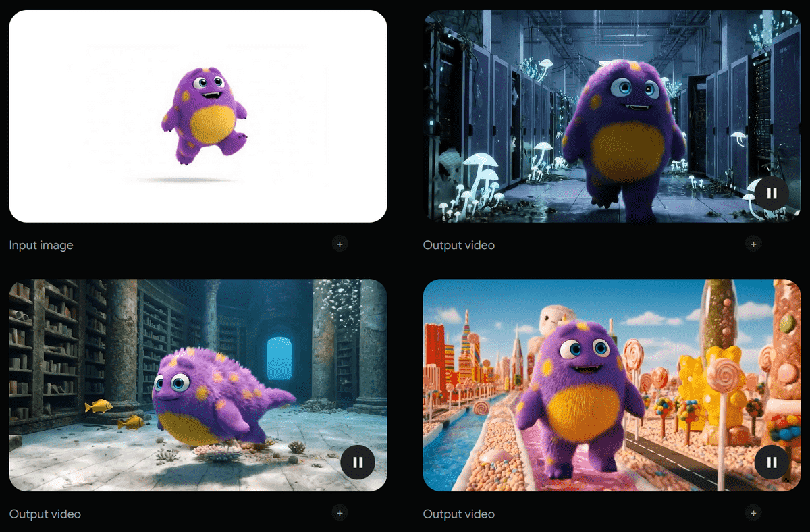Click the plus icon under the candy city video

tap(753, 513)
